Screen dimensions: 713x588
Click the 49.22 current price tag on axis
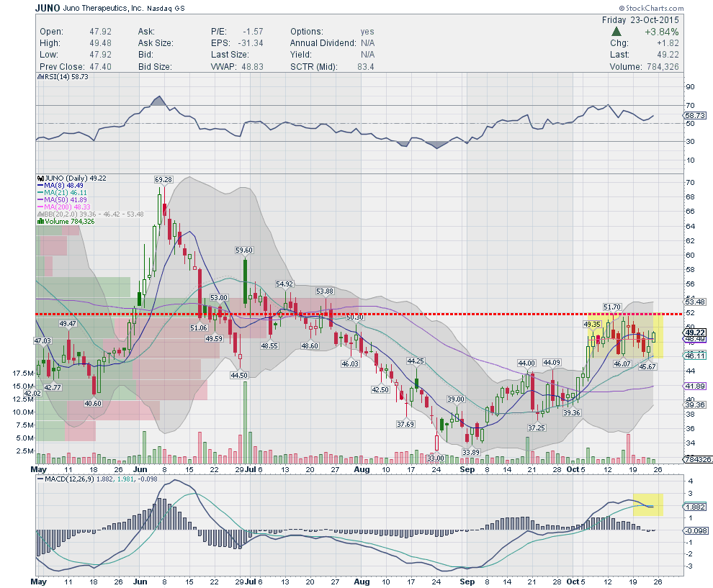pyautogui.click(x=695, y=333)
